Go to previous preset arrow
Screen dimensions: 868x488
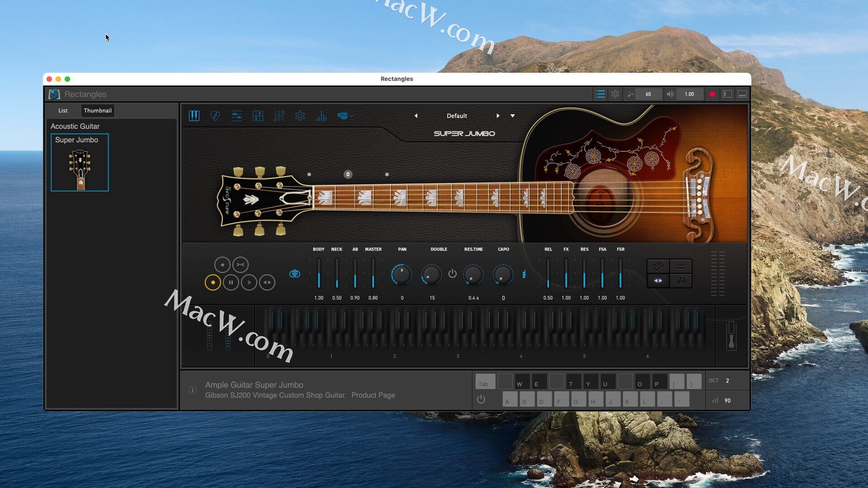tap(416, 116)
